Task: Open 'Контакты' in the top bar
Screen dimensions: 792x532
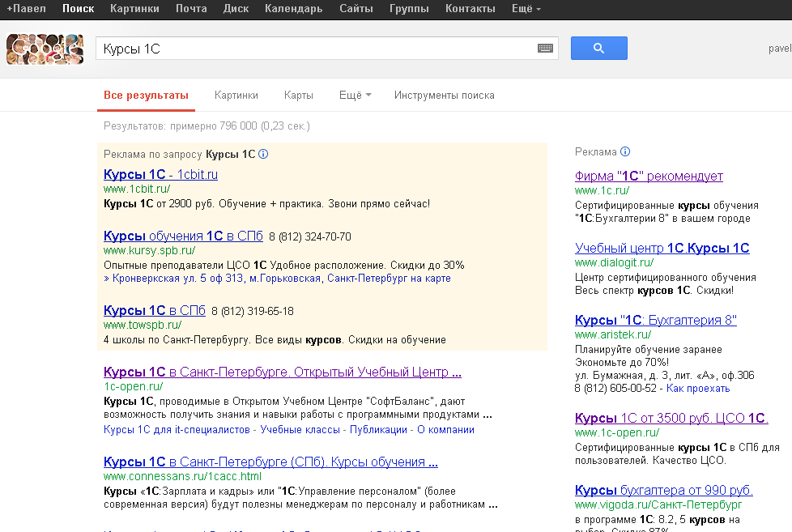Action: 471,9
